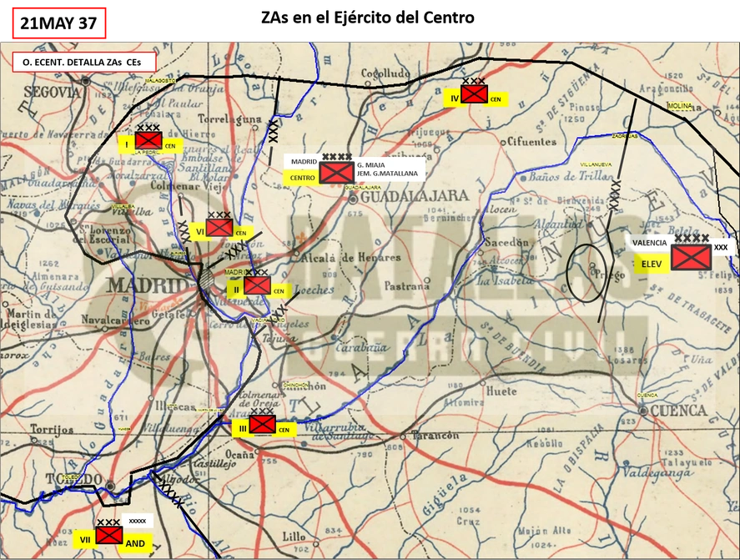Select the yellow ELEV label
Screen dimensions: 740x560
coord(652,265)
